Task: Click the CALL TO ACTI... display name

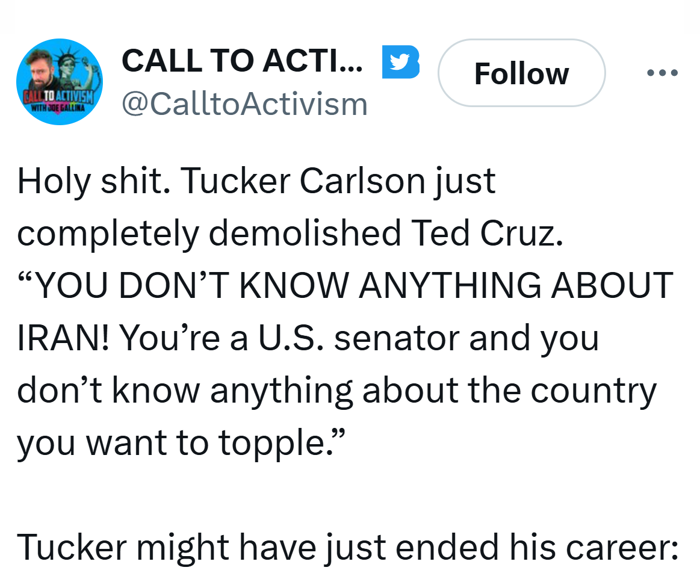Action: pyautogui.click(x=242, y=61)
